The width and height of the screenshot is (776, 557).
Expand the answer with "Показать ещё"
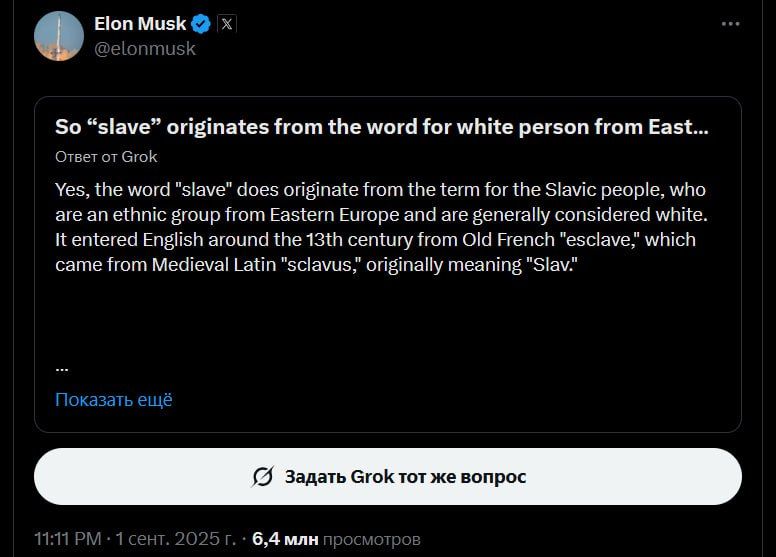[113, 399]
